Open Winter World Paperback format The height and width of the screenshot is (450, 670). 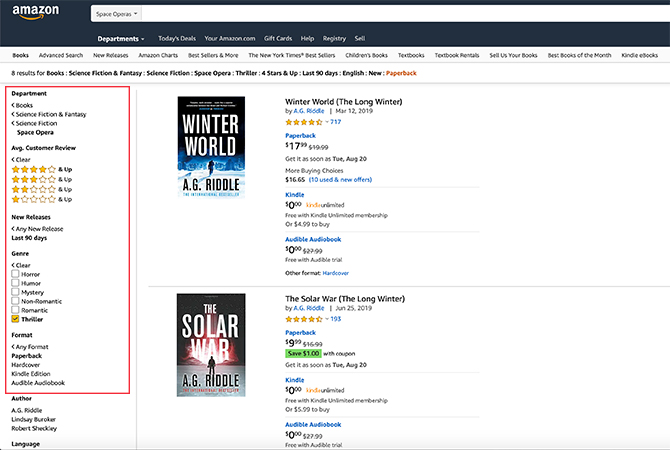pos(300,135)
